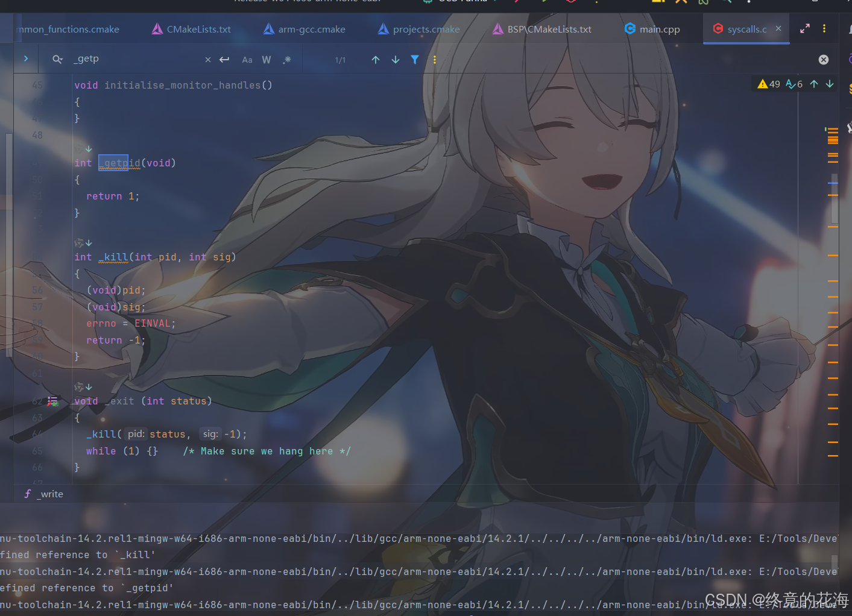Go to previous search occurrence
The image size is (852, 616).
pos(376,60)
